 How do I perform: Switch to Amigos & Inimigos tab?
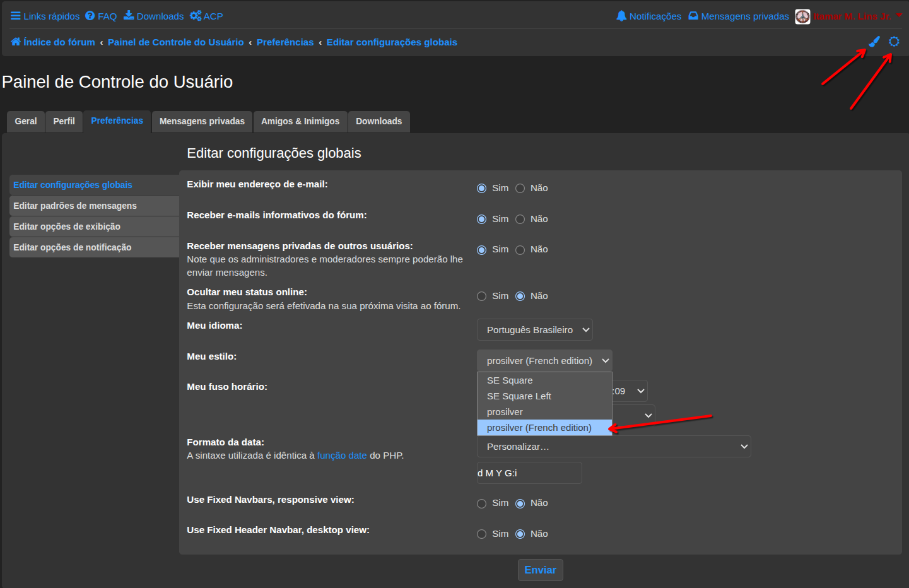click(x=300, y=121)
